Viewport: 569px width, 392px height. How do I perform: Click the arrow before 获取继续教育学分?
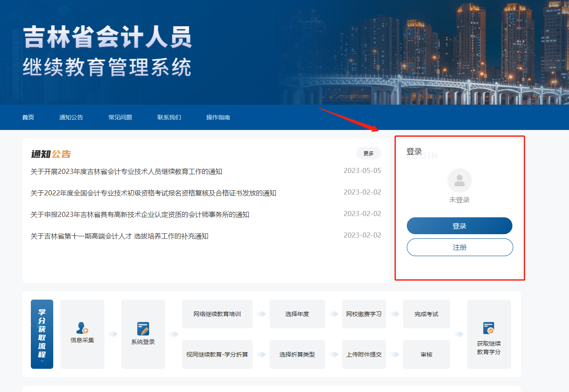point(459,334)
